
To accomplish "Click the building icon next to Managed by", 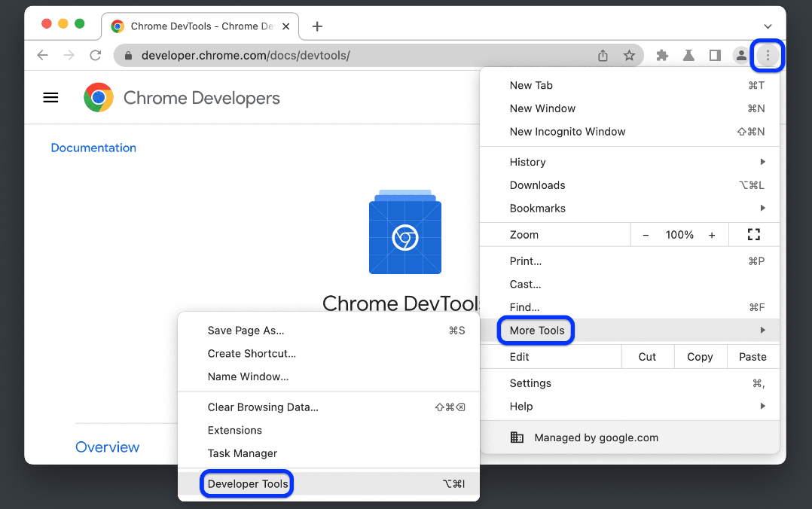I will 517,437.
